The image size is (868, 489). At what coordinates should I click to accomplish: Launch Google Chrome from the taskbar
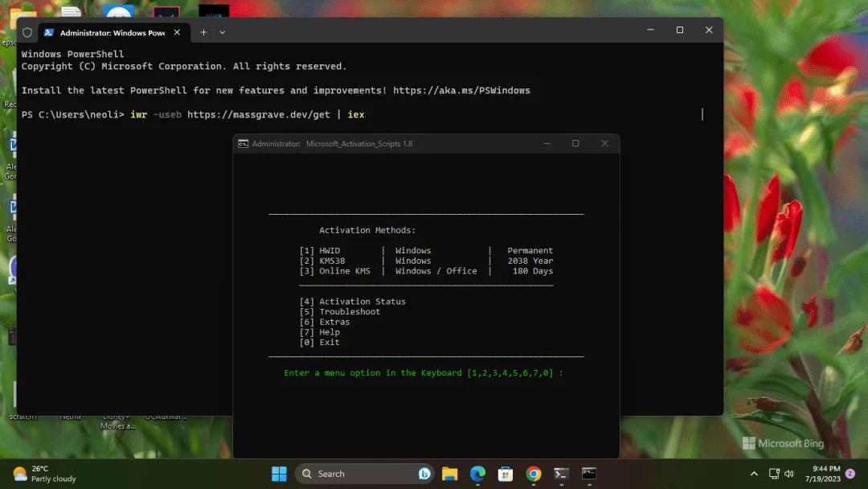click(533, 474)
